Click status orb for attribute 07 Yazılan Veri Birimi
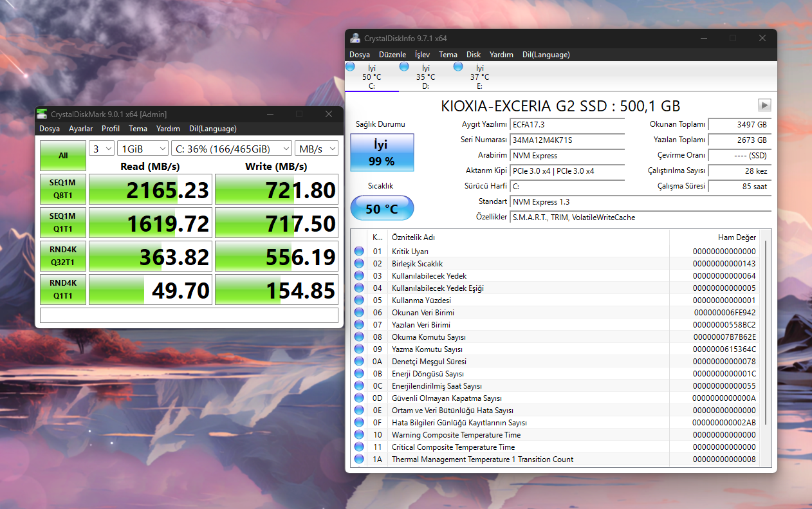Viewport: 812px width, 509px height. [359, 325]
